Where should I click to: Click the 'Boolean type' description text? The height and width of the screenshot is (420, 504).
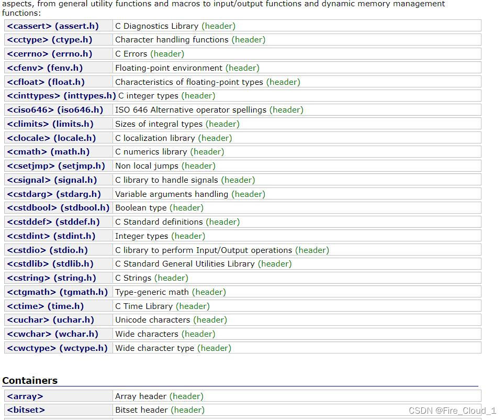coord(141,208)
